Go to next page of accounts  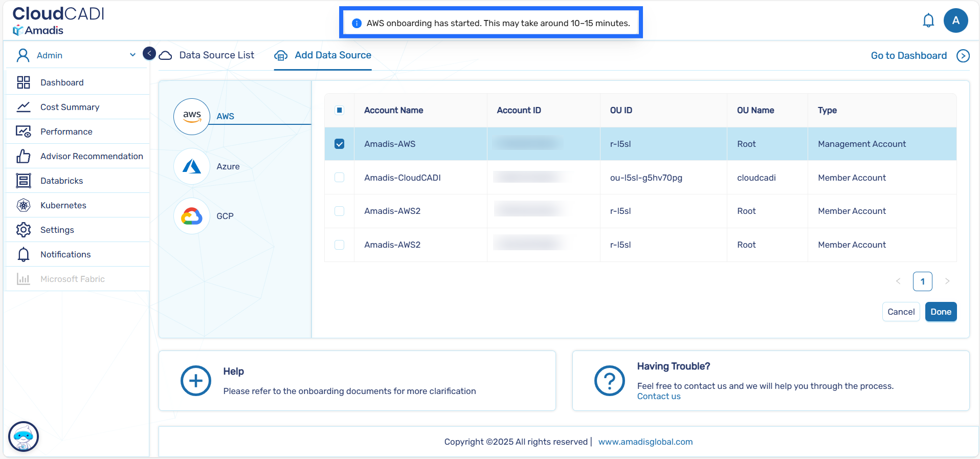[947, 281]
